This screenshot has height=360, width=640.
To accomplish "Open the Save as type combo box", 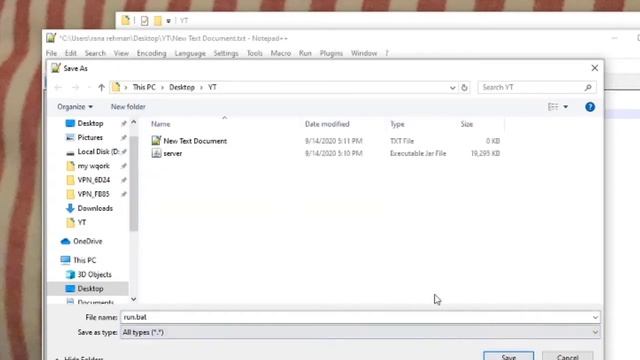I will tap(360, 333).
